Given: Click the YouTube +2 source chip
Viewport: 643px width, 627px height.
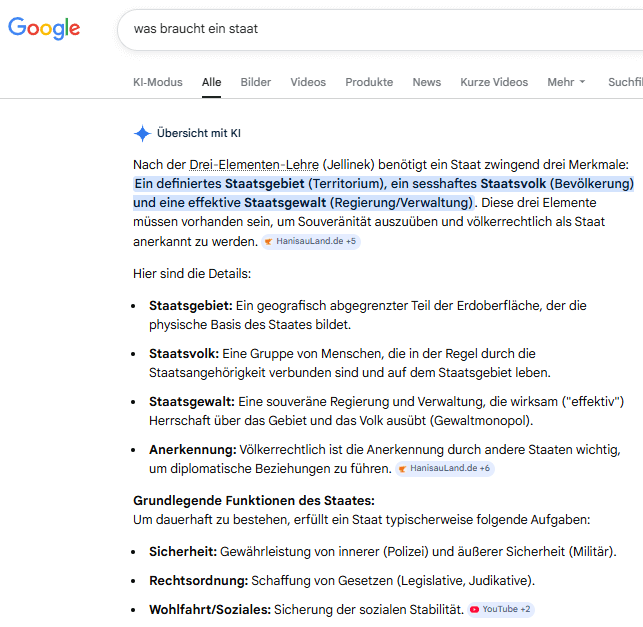Looking at the screenshot, I should (x=501, y=609).
